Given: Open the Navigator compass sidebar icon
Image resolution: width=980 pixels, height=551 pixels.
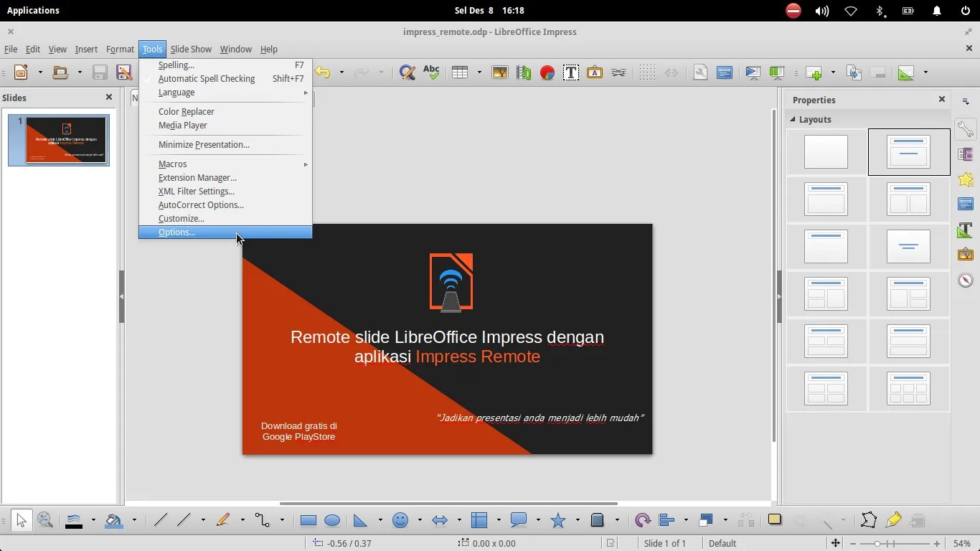Looking at the screenshot, I should pos(966,280).
